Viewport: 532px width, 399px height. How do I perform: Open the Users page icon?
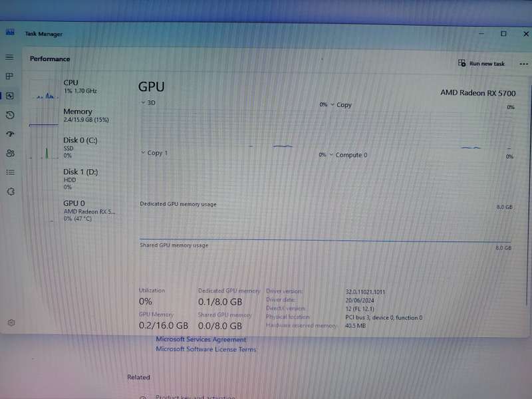tap(10, 154)
